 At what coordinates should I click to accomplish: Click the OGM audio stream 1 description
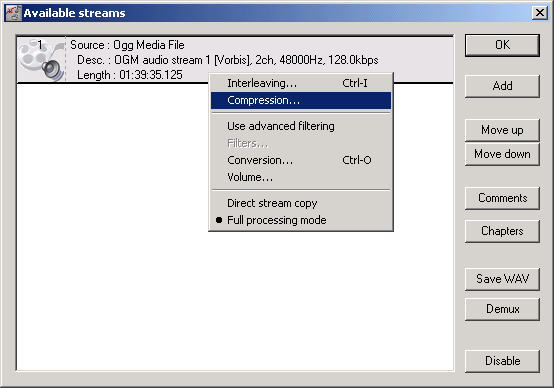[x=228, y=60]
